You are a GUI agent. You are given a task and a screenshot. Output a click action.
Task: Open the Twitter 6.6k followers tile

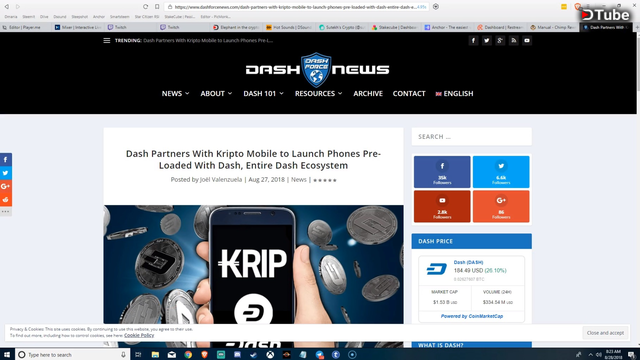501,172
